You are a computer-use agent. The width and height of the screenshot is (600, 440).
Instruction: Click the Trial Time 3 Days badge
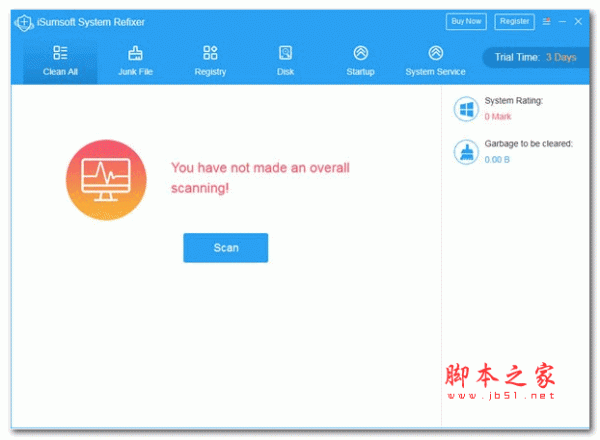click(535, 57)
